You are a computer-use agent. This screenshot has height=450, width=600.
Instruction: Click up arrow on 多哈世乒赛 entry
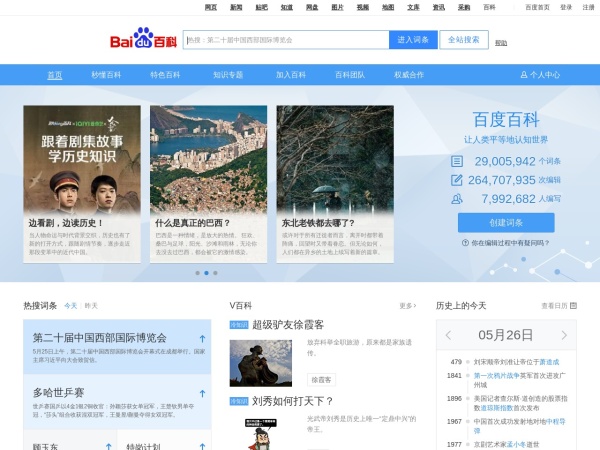(202, 393)
